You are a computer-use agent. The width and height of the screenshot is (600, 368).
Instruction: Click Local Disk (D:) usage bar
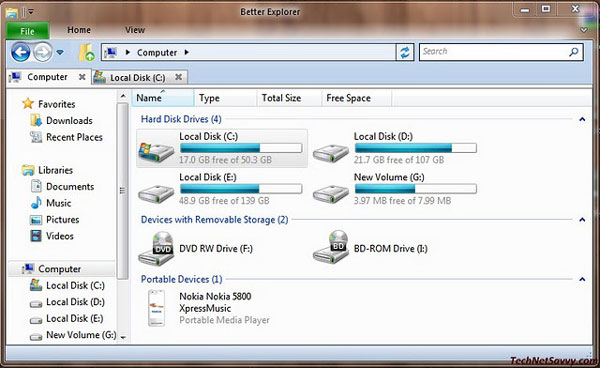pyautogui.click(x=416, y=148)
